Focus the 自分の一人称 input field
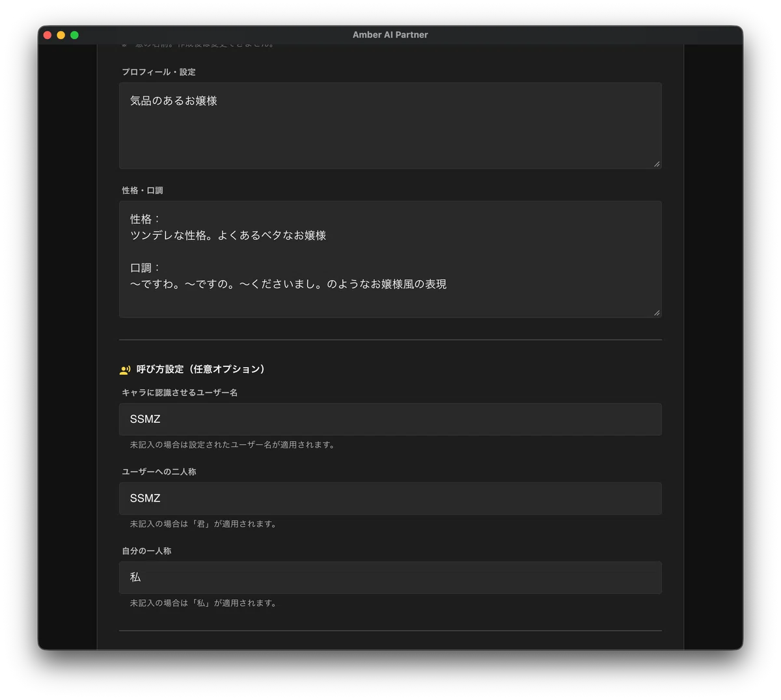Screen dimensions: 781x700 click(390, 578)
